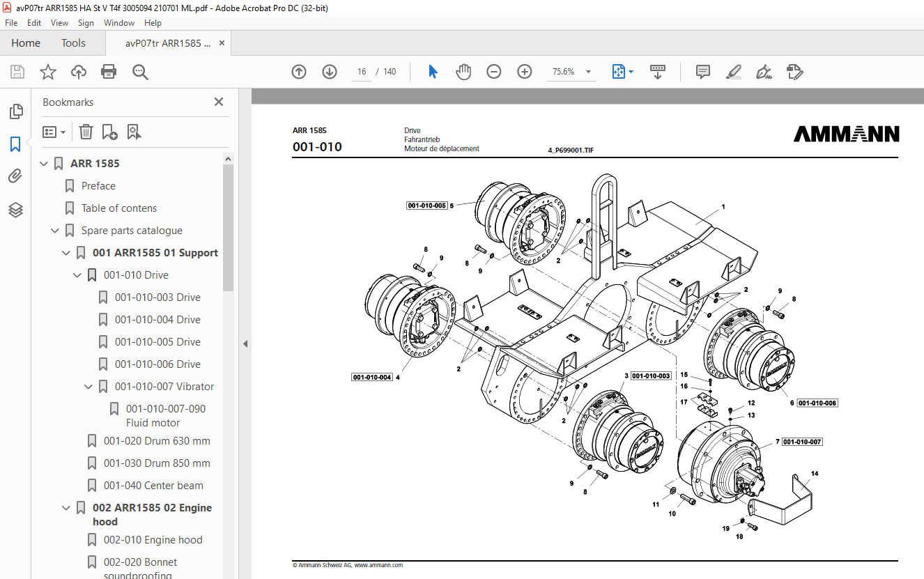Open 001-020 Drum 630 mm bookmark
The image size is (924, 579).
pos(157,441)
